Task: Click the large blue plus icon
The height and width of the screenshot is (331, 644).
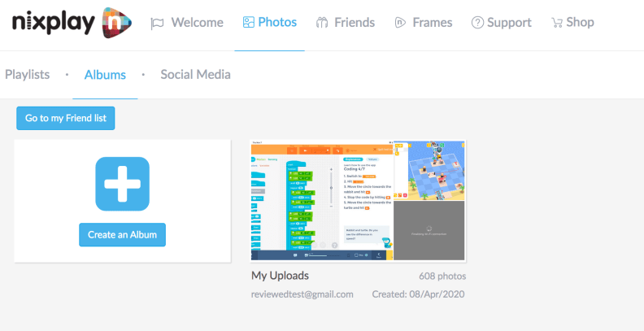Action: 123,184
